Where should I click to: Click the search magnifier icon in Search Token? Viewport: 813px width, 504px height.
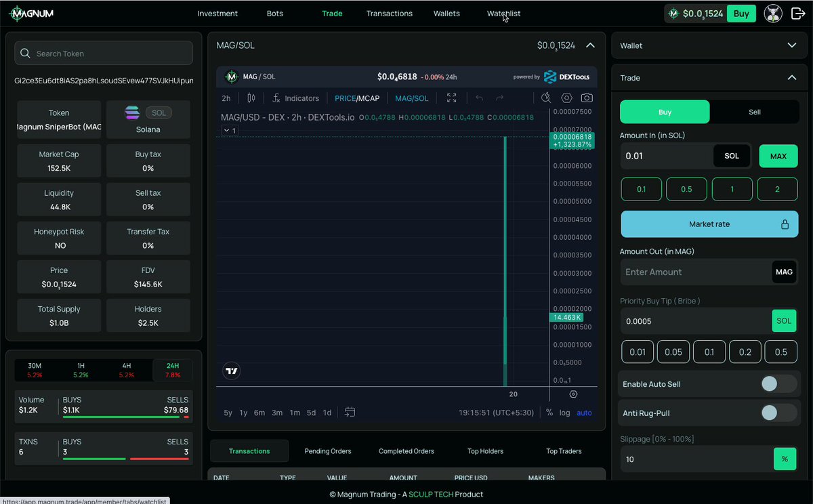26,54
